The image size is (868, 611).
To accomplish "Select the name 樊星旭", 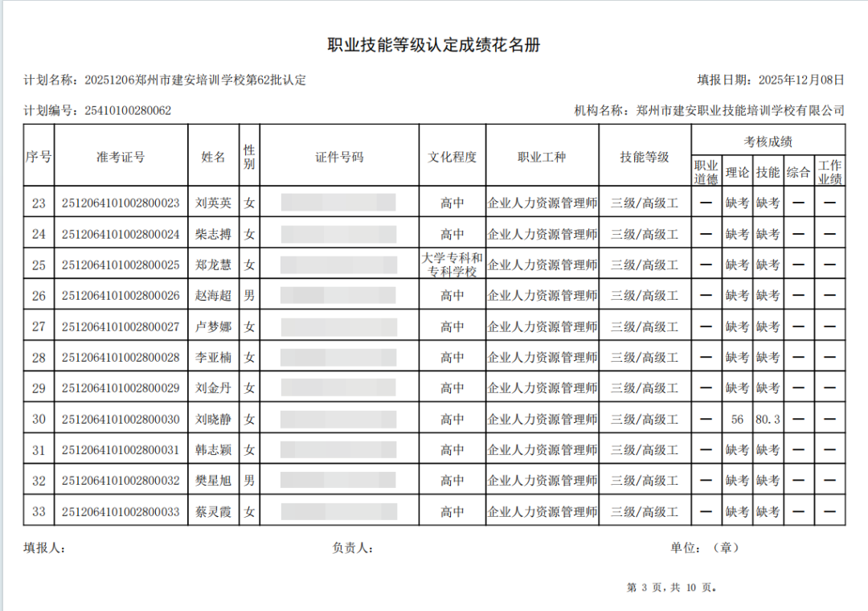I will click(213, 481).
